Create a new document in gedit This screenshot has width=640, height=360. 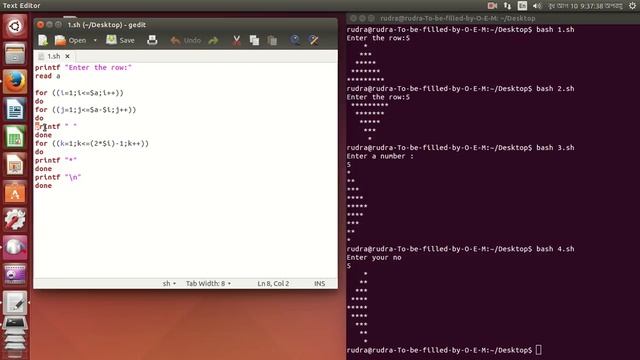pyautogui.click(x=43, y=40)
